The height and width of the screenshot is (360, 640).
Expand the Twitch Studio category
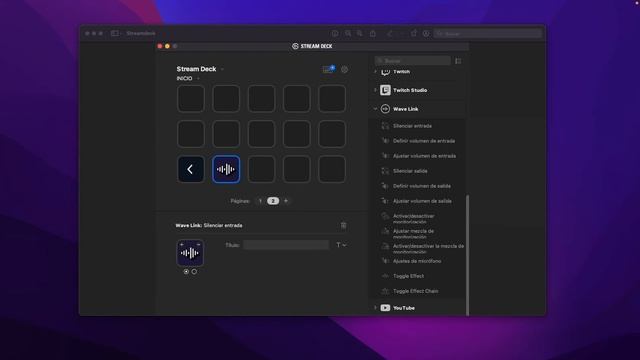(x=375, y=90)
